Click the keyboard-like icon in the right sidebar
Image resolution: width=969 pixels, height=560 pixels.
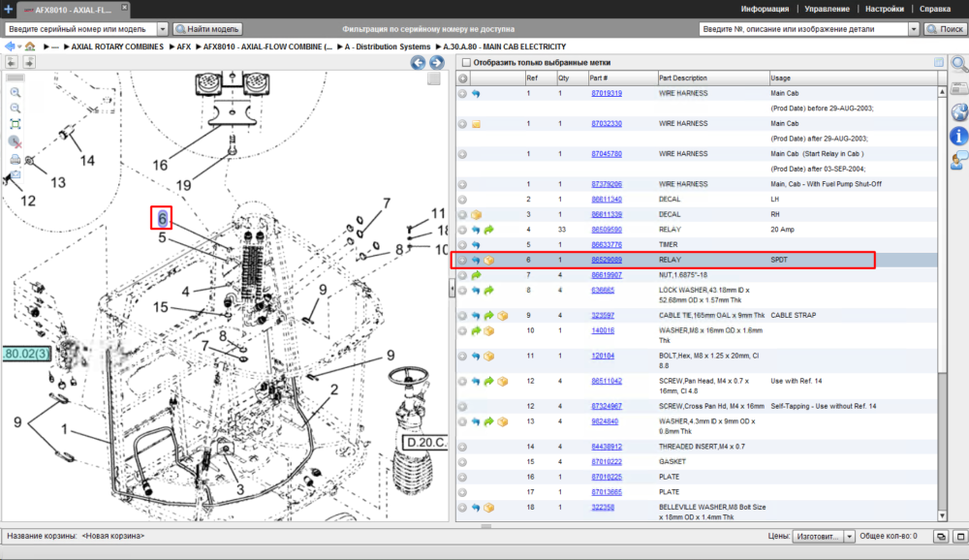(959, 88)
